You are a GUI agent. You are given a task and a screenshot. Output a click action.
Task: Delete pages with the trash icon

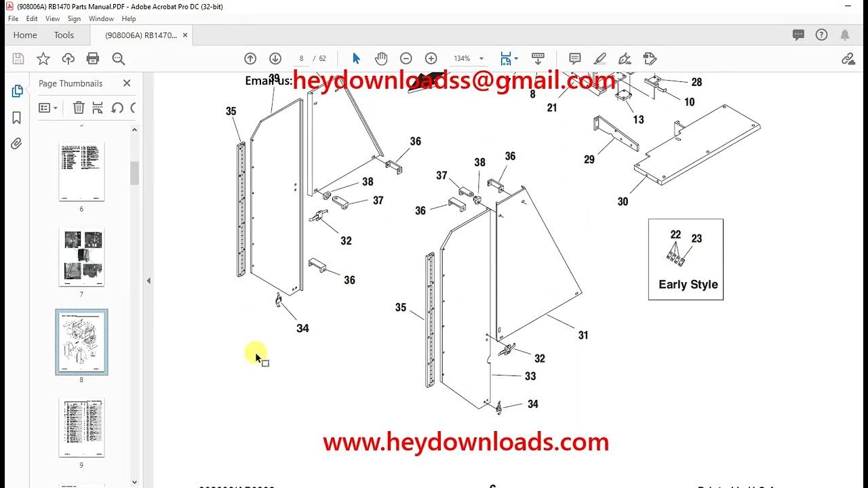pyautogui.click(x=79, y=108)
